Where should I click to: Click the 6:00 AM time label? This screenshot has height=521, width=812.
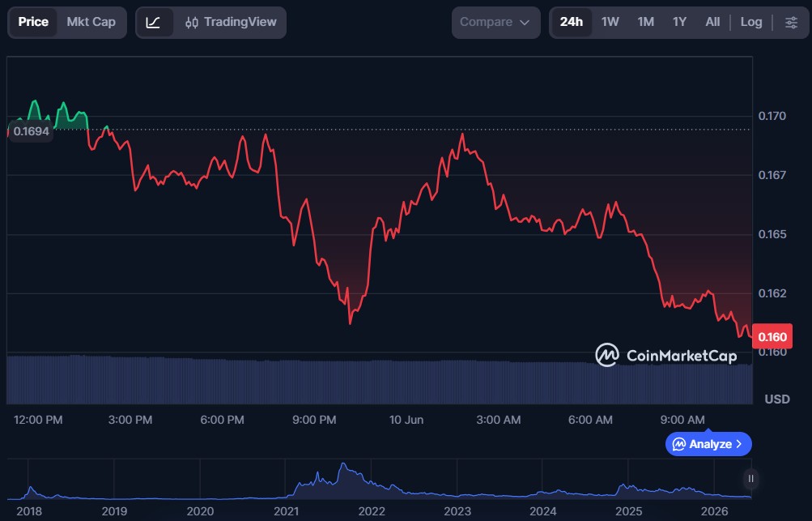click(x=590, y=420)
